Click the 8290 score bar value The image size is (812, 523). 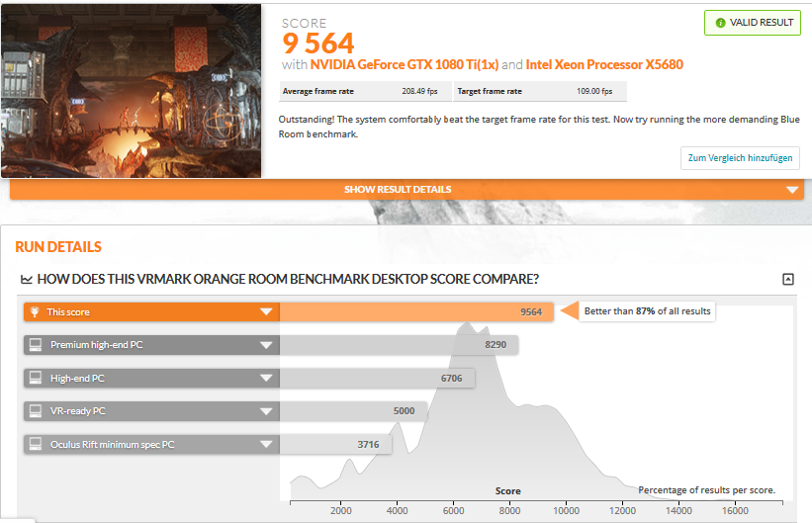click(x=496, y=345)
